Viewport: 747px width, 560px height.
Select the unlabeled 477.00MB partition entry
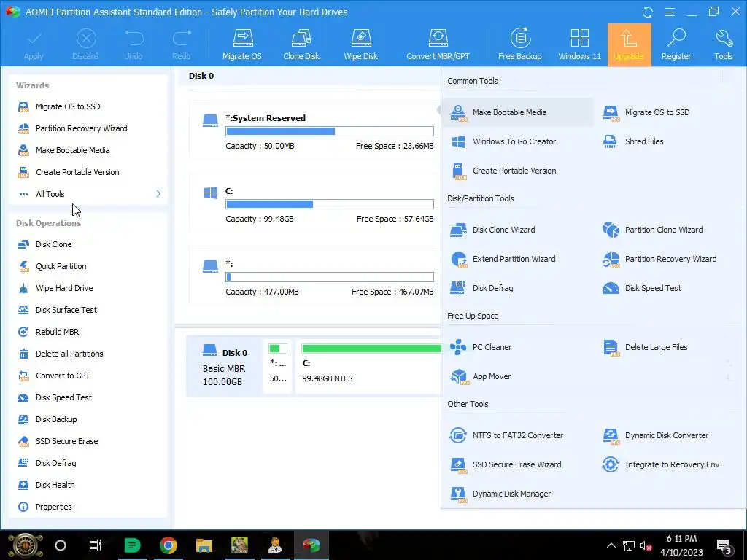tap(314, 275)
